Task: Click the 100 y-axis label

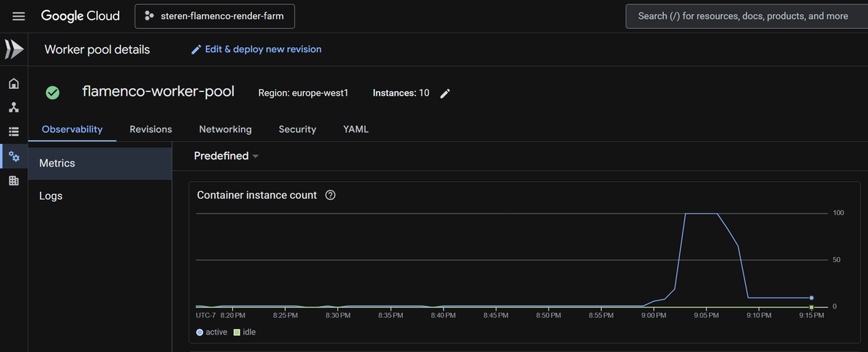Action: (838, 213)
